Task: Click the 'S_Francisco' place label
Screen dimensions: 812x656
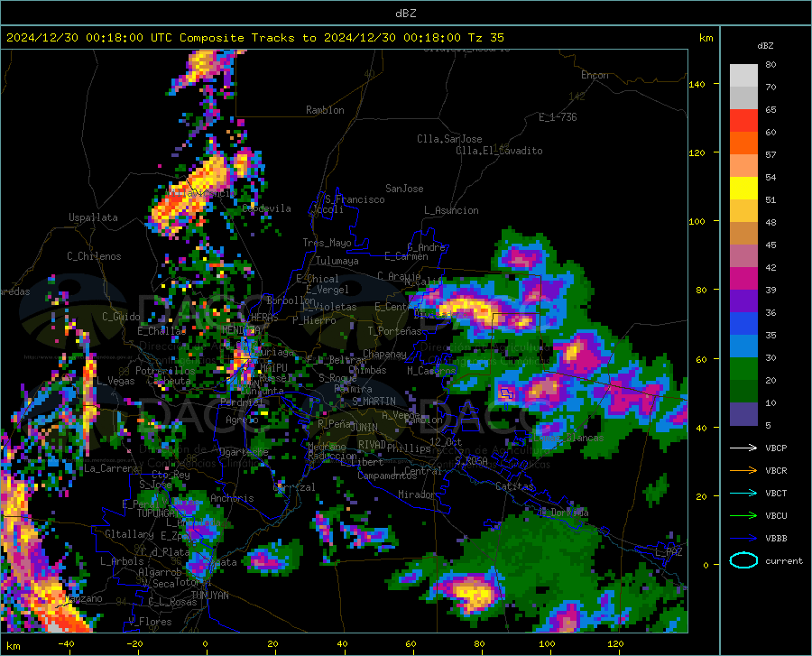Action: (355, 199)
